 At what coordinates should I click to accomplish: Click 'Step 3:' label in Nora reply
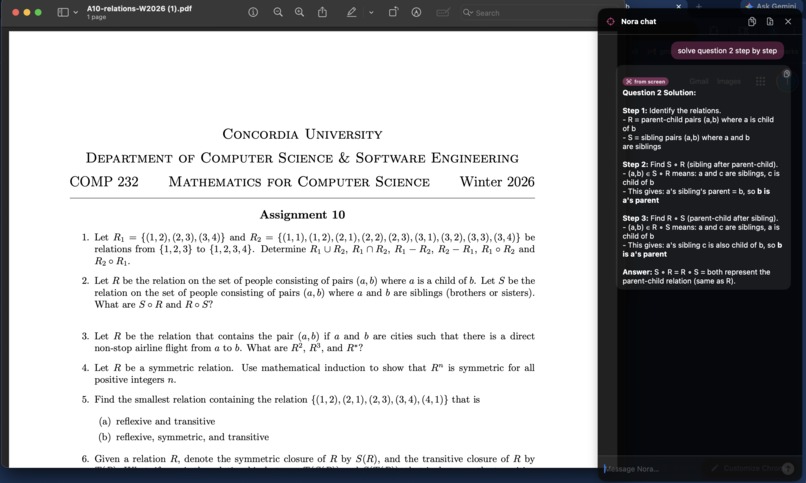(x=635, y=218)
